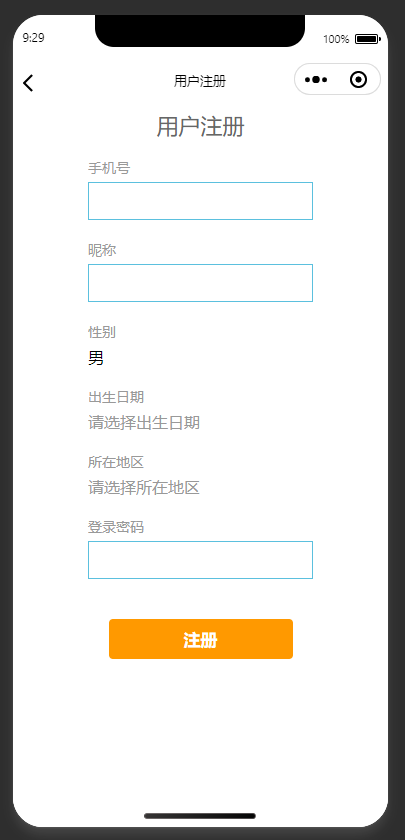Open the 请选择所在地区 region picker
This screenshot has height=840, width=405.
pos(200,488)
